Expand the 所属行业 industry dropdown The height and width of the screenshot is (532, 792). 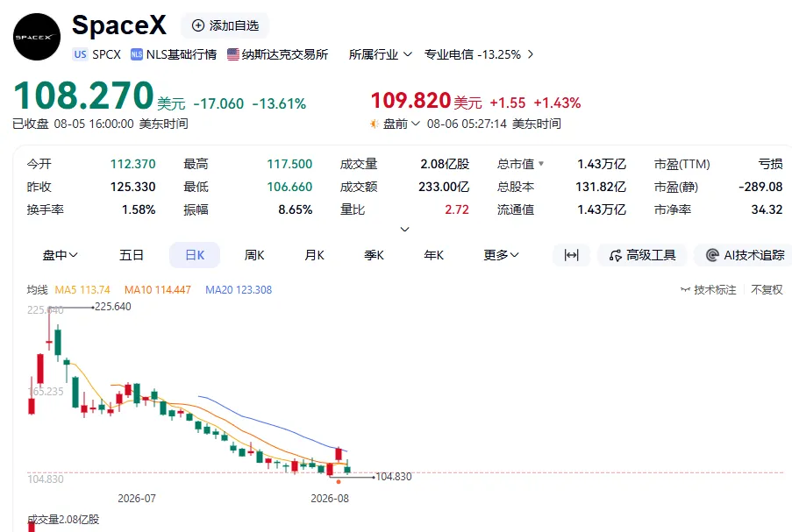(381, 54)
